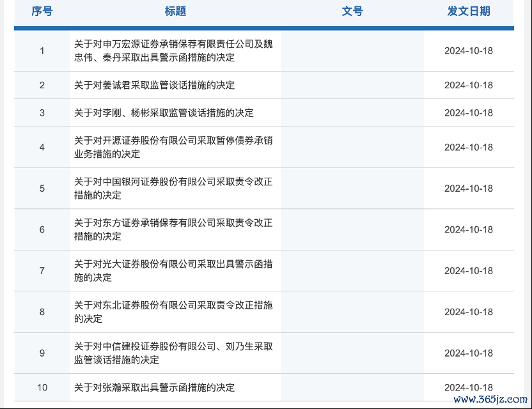Viewport: 532px width, 409px height.
Task: Select serial number 7 cell
Action: pyautogui.click(x=42, y=270)
